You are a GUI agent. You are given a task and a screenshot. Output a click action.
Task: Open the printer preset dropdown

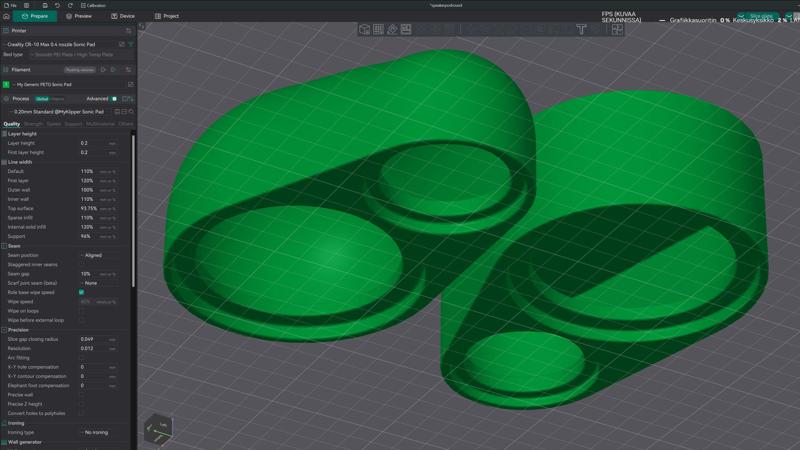[x=60, y=44]
